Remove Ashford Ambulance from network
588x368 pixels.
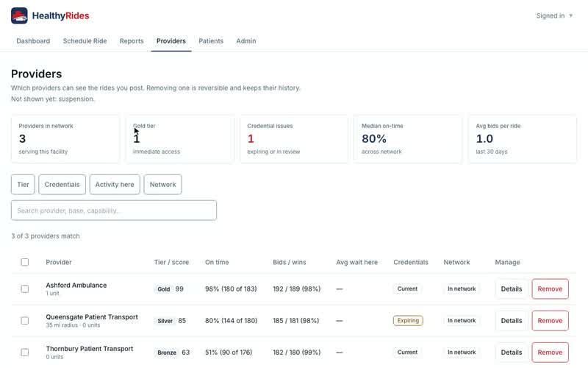coord(550,289)
